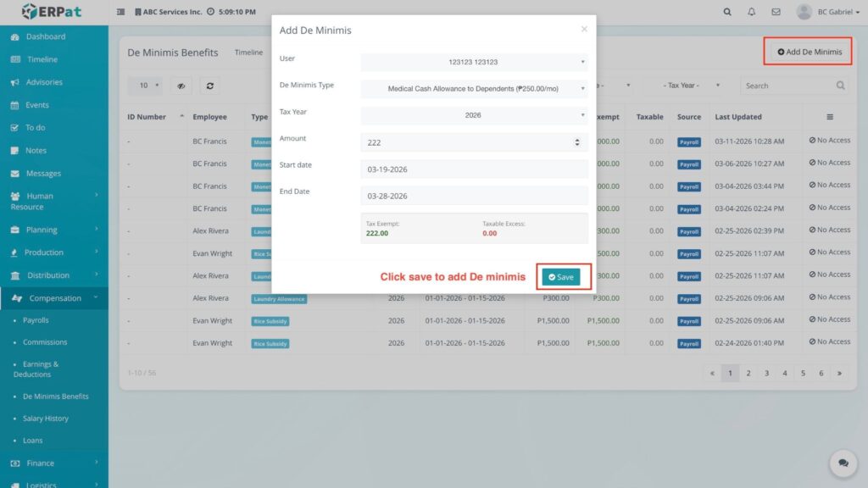Close the Add De Minimis dialog
868x488 pixels.
[x=584, y=29]
